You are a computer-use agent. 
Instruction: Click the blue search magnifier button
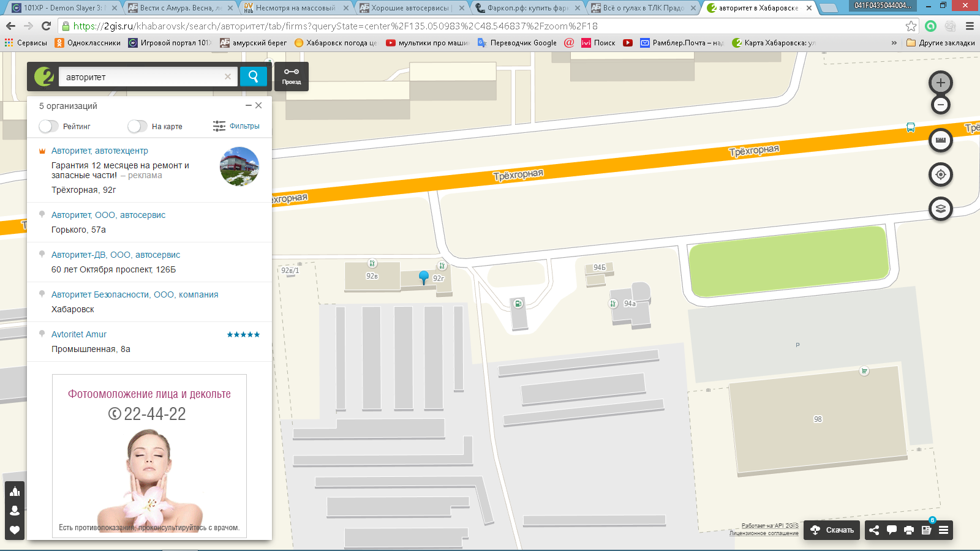point(253,77)
